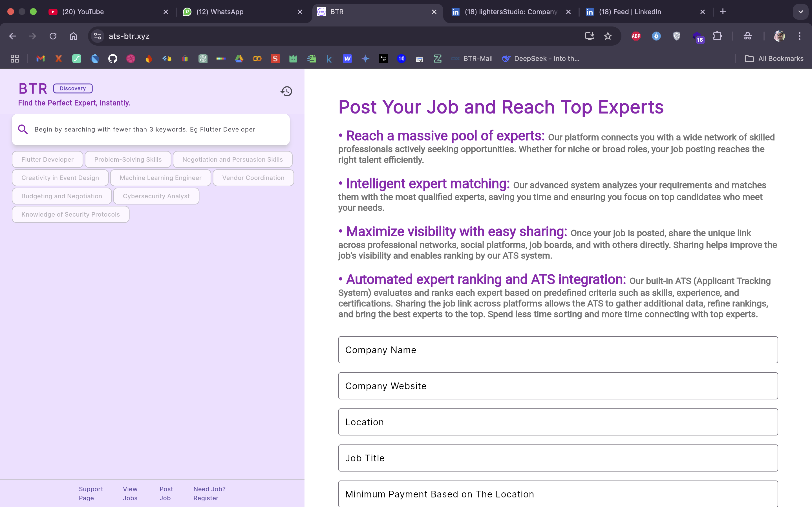Image resolution: width=812 pixels, height=507 pixels.
Task: Click into the Company Name field
Action: click(558, 350)
